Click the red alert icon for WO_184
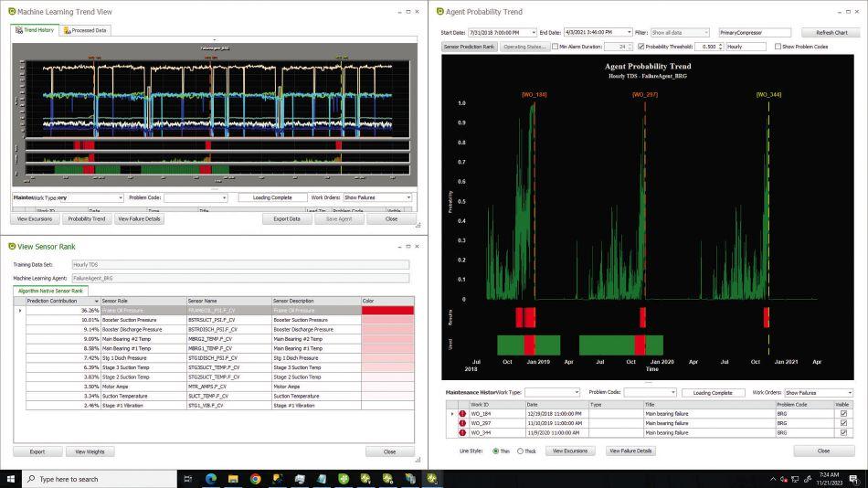The image size is (868, 488). [462, 414]
